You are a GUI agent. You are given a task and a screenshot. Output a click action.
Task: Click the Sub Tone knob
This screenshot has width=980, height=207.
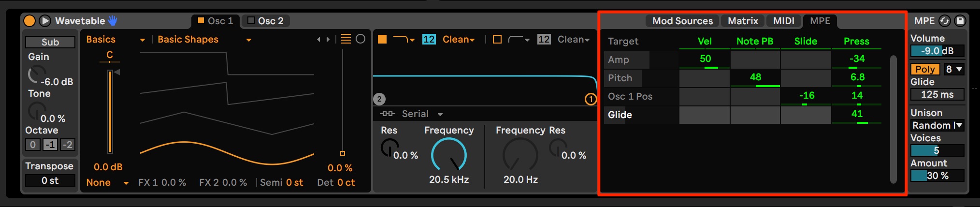pos(36,111)
